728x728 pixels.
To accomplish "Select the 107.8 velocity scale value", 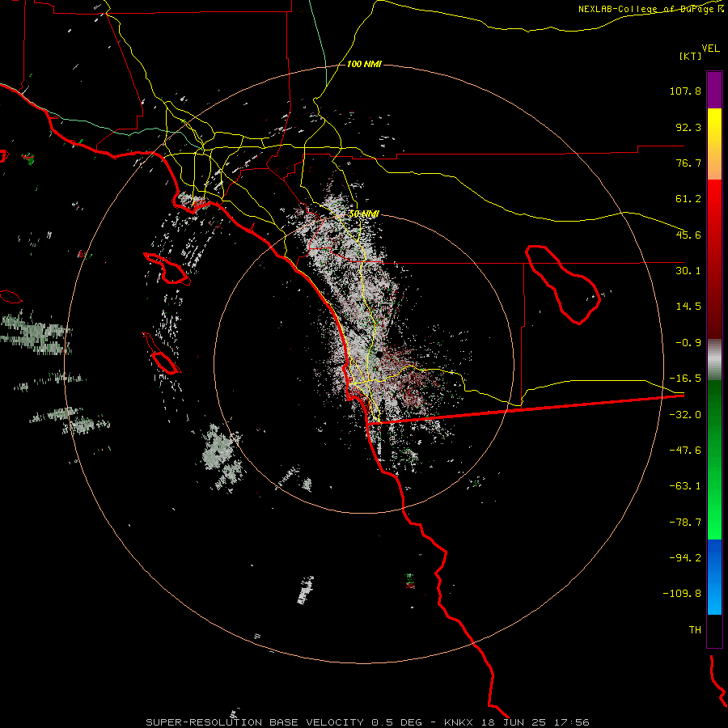I will pyautogui.click(x=685, y=91).
